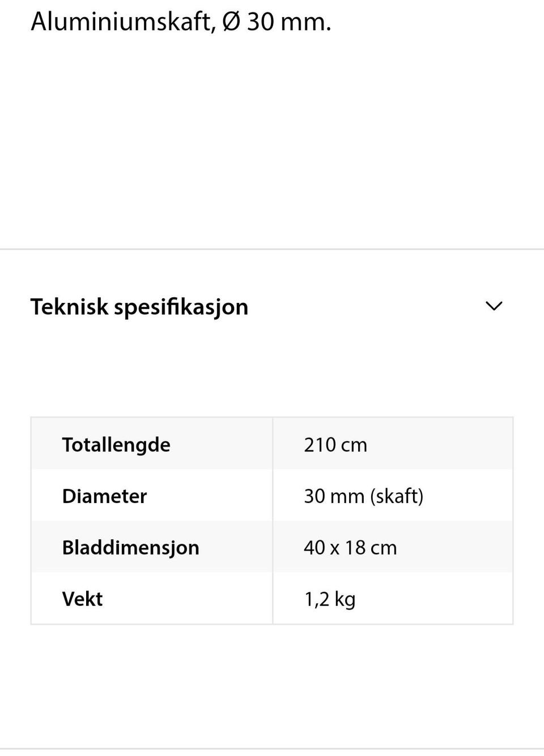The width and height of the screenshot is (544, 756).
Task: Click the 30 mm (skaft) value
Action: (363, 496)
